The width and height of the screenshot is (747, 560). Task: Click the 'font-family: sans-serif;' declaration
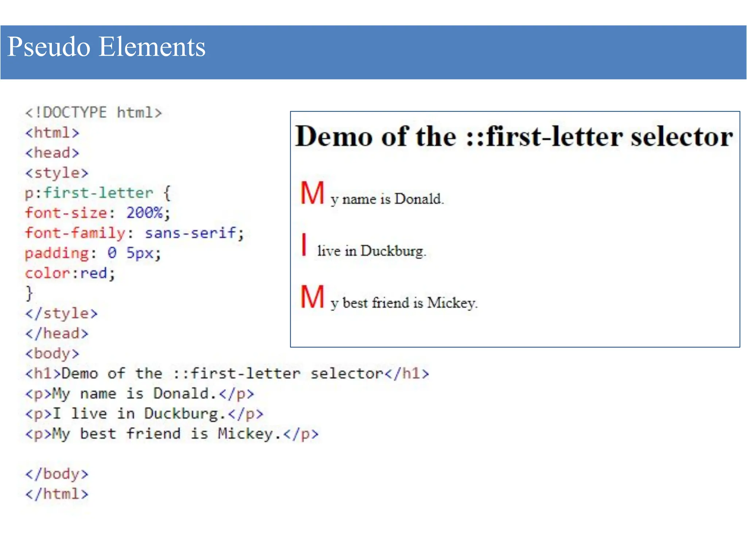pyautogui.click(x=135, y=233)
